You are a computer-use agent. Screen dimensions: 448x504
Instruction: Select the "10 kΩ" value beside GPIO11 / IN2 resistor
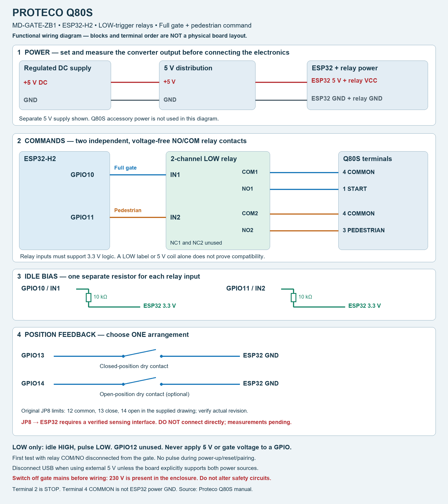[305, 297]
